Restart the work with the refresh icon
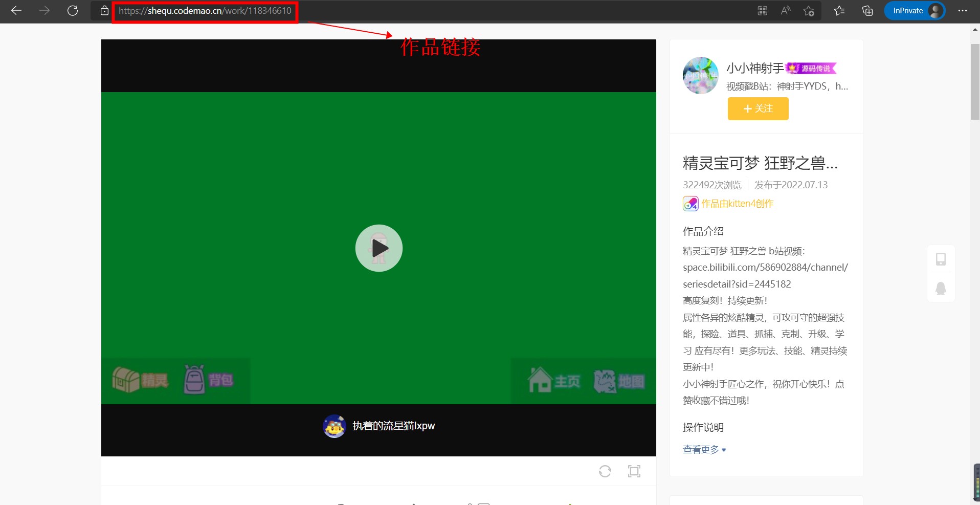Image resolution: width=980 pixels, height=505 pixels. pos(605,471)
